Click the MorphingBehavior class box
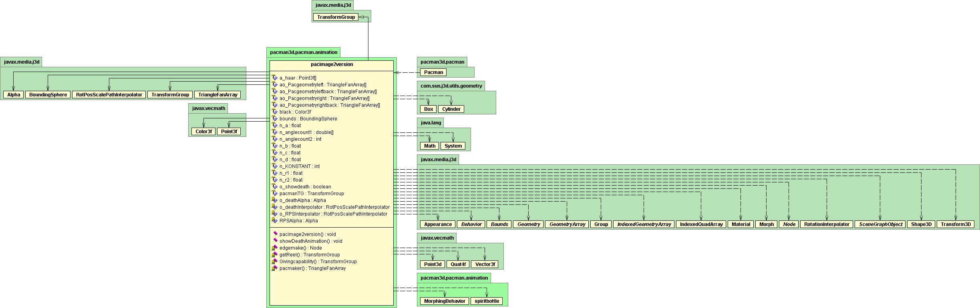Image resolution: width=980 pixels, height=308 pixels. coord(445,301)
